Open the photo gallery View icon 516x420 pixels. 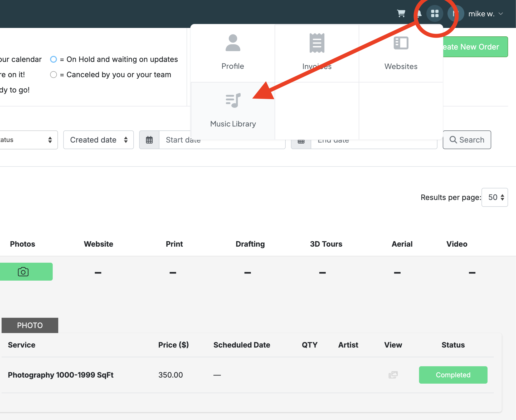click(x=393, y=375)
